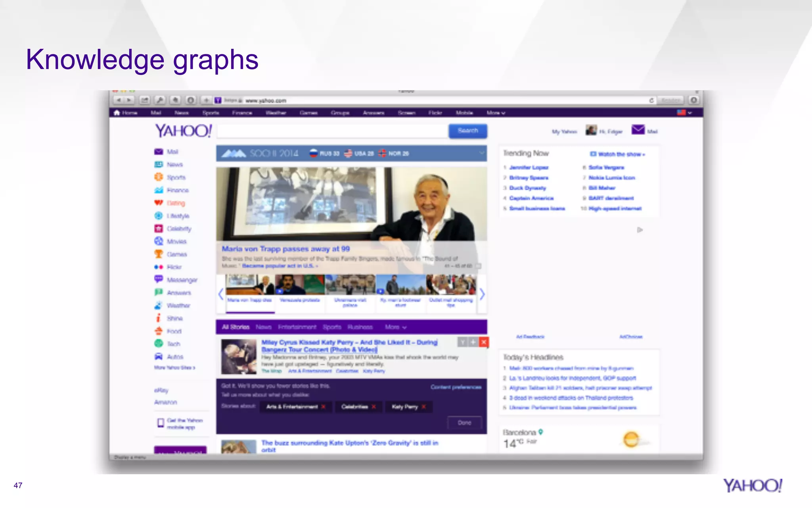Open the Answers sidebar icon
Image resolution: width=812 pixels, height=508 pixels.
(x=159, y=292)
